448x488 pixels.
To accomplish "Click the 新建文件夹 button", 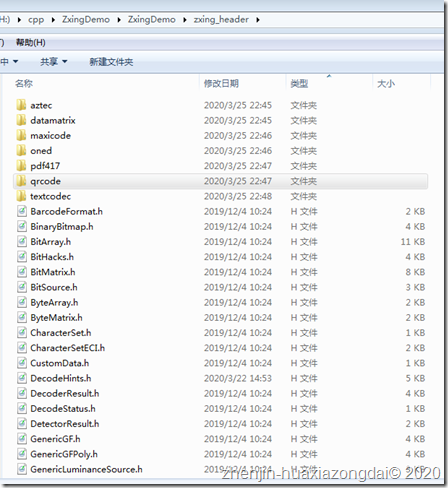I will tap(111, 62).
